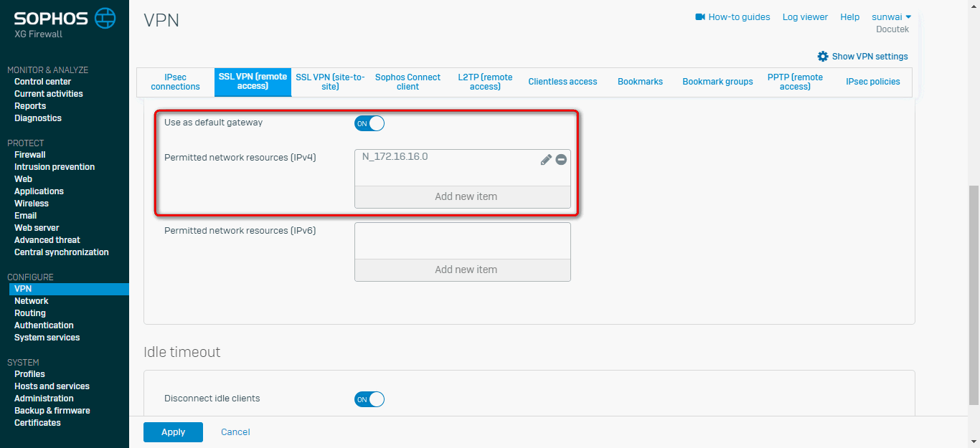Open System services

pyautogui.click(x=47, y=338)
